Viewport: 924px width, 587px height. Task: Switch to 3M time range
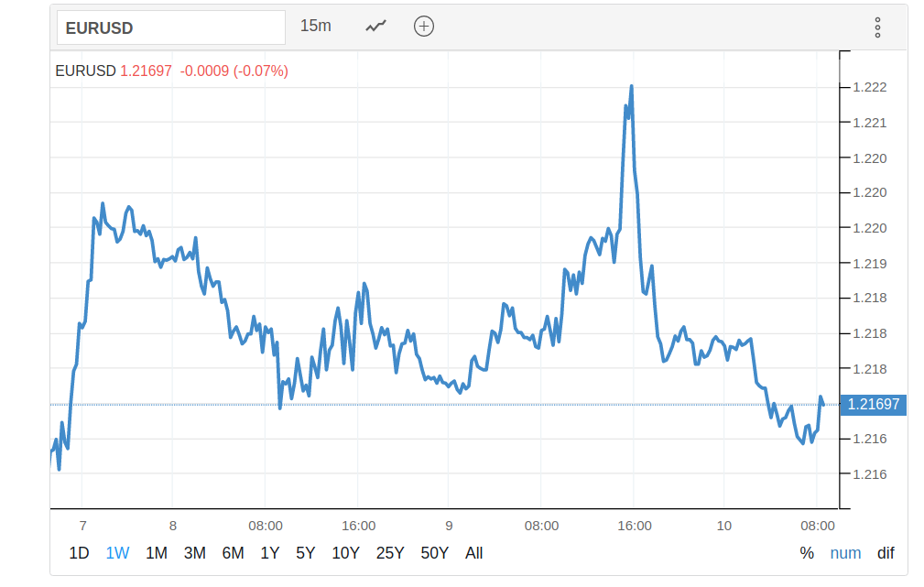click(x=194, y=553)
